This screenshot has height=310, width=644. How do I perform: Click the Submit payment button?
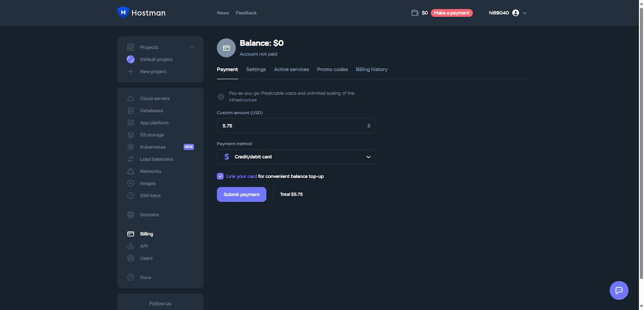click(242, 194)
